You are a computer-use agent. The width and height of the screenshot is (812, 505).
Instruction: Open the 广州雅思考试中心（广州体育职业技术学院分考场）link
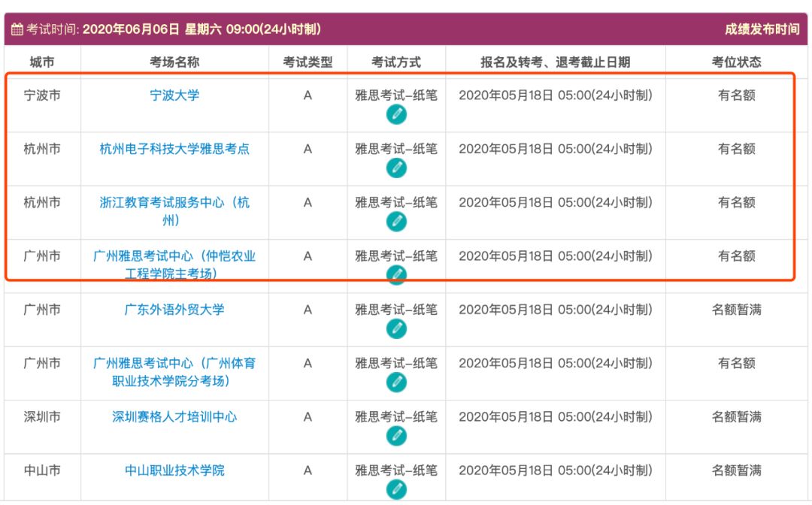(174, 372)
